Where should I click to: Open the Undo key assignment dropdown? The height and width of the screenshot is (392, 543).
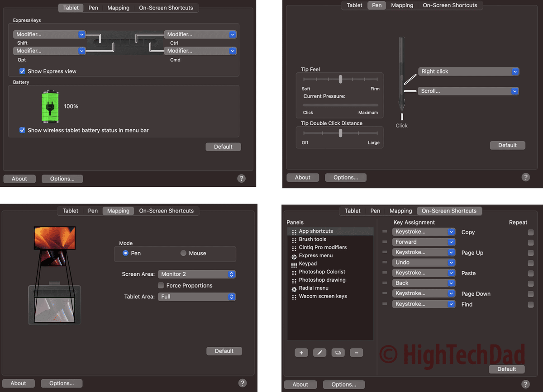click(424, 262)
